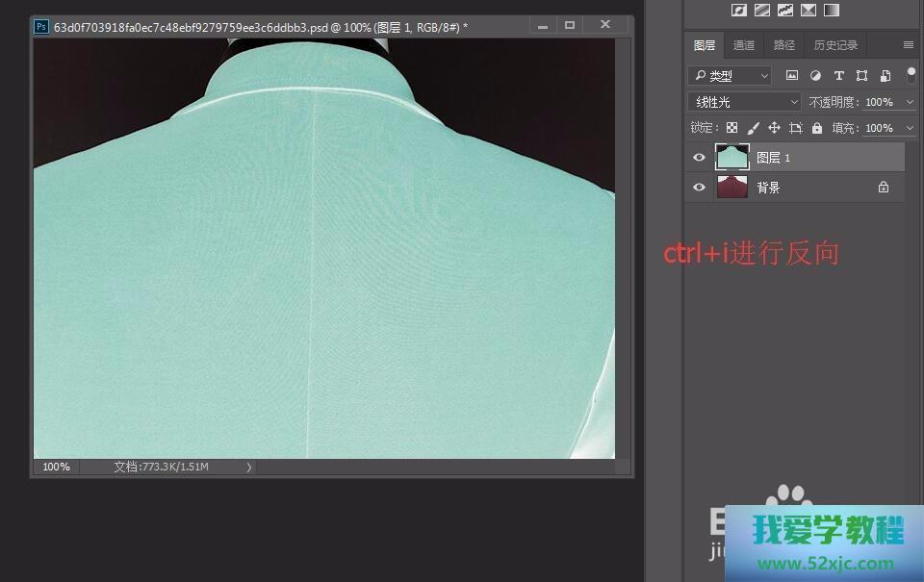The width and height of the screenshot is (924, 582).
Task: Lock transparent pixels on the layer
Action: pyautogui.click(x=731, y=128)
